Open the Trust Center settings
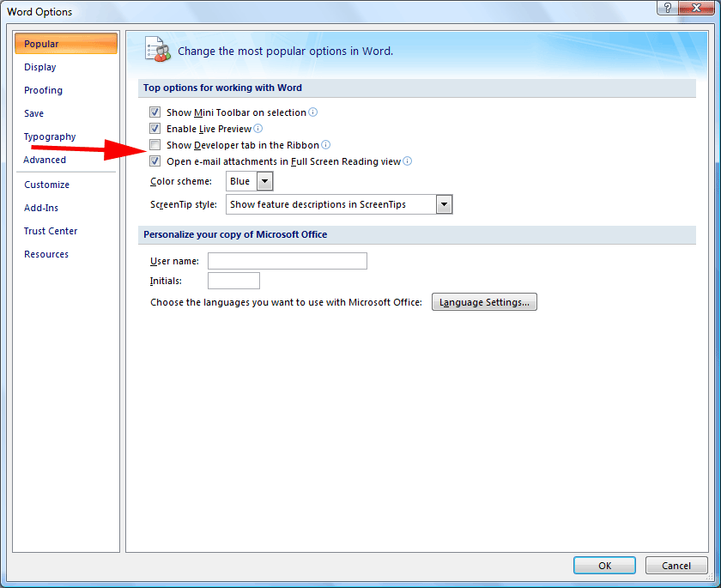The height and width of the screenshot is (588, 721). 51,231
